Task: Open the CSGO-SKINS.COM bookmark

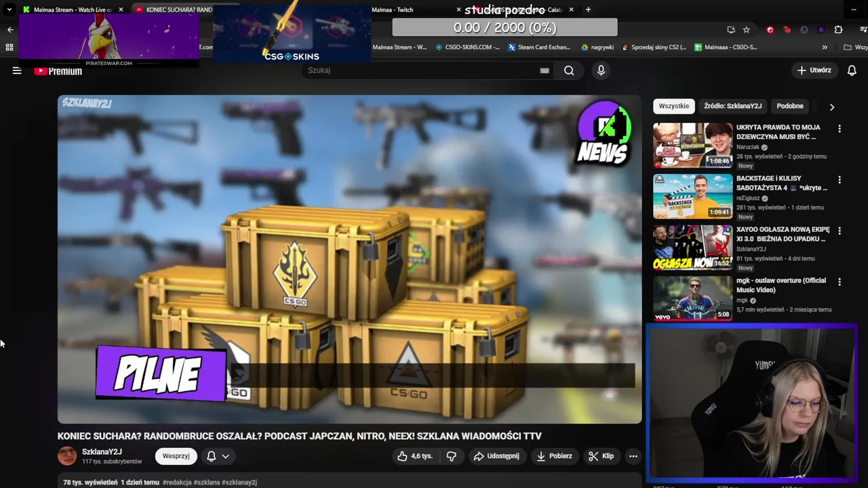Action: tap(467, 47)
